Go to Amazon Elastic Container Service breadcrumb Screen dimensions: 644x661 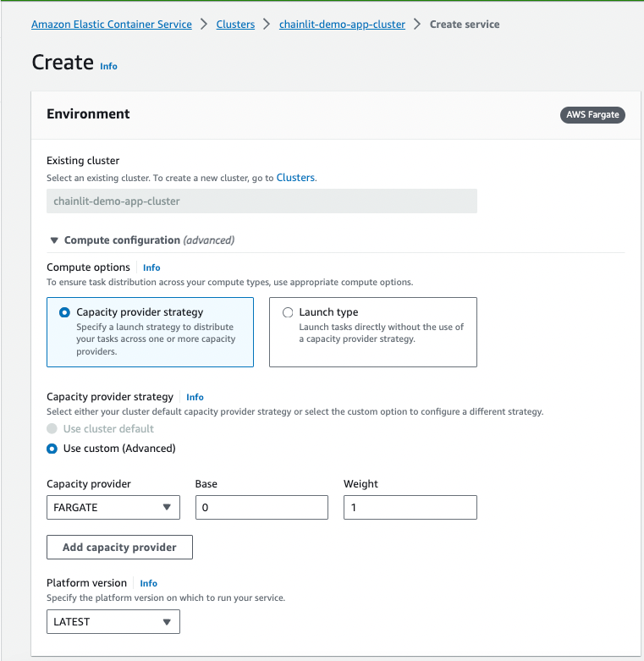[x=112, y=25]
